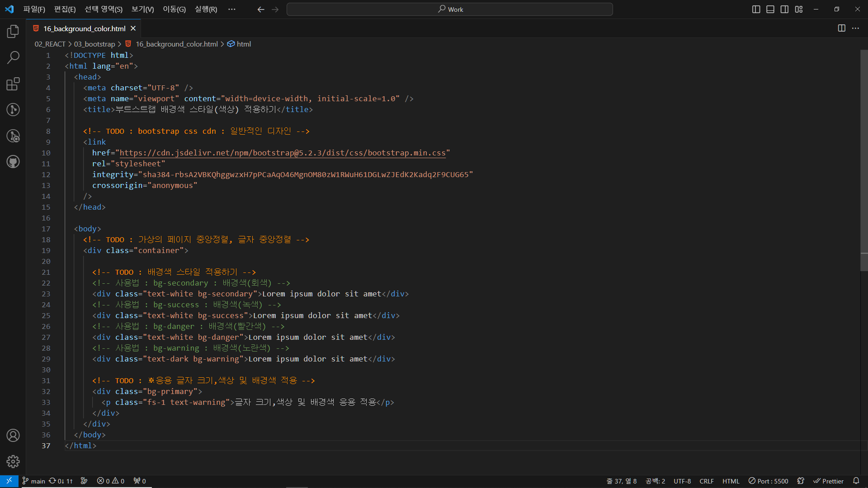The image size is (868, 488).
Task: Open Source Control view icon
Action: coord(13,109)
